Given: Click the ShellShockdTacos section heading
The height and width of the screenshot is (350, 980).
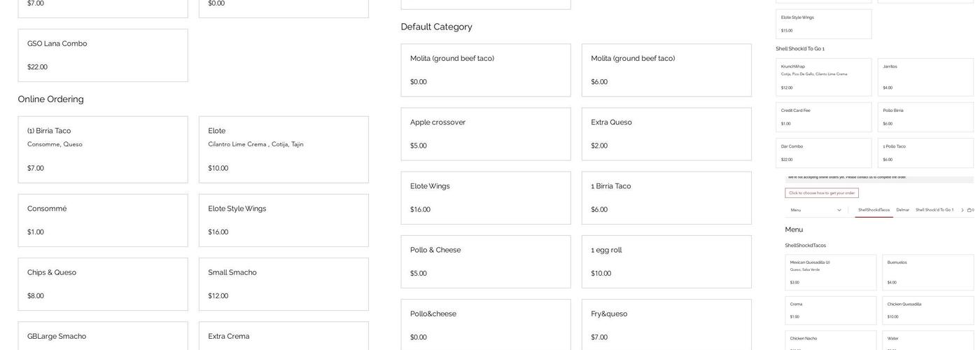Looking at the screenshot, I should pos(806,246).
